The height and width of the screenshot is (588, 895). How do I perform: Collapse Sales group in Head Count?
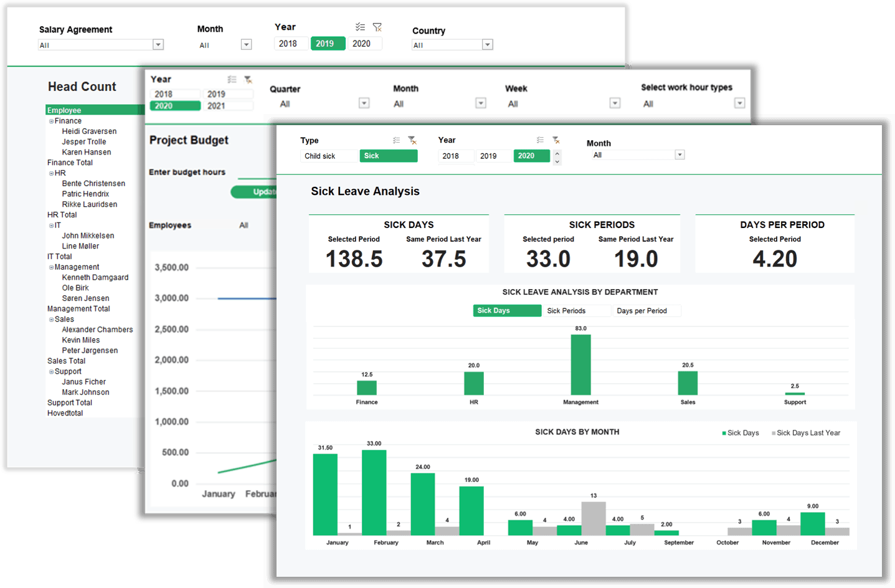click(x=51, y=320)
